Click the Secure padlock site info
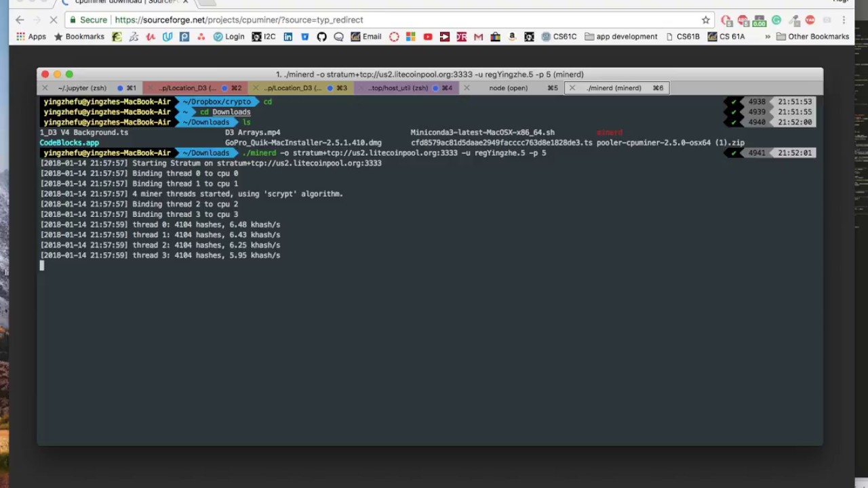 (88, 20)
